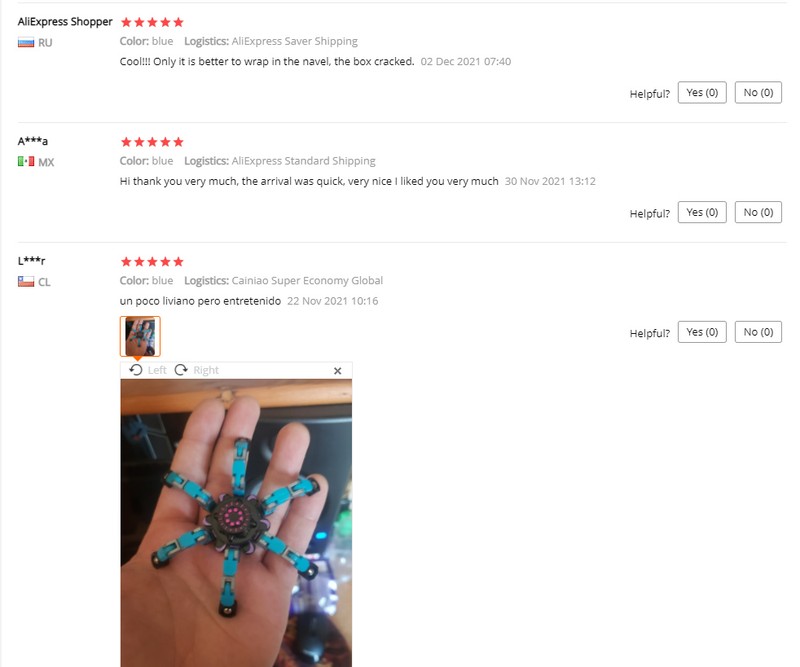This screenshot has height=667, width=800.
Task: Vote No on L***r's review
Action: pyautogui.click(x=758, y=332)
